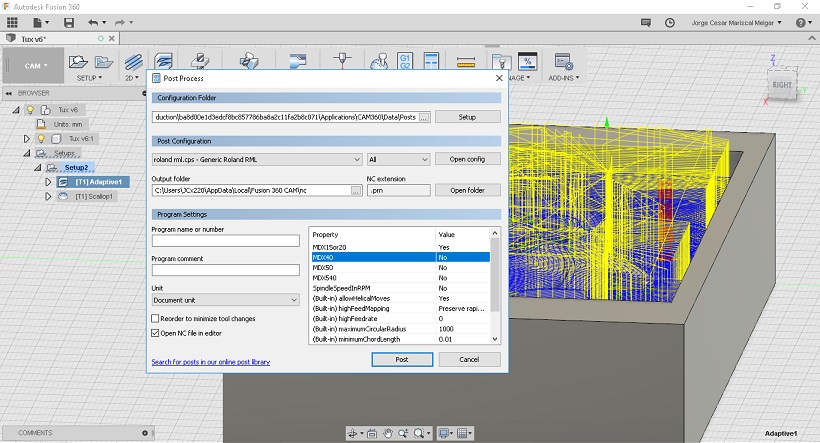Open the ADD-INS toolbar menu
Viewport: 820px width, 443px height.
(x=564, y=78)
